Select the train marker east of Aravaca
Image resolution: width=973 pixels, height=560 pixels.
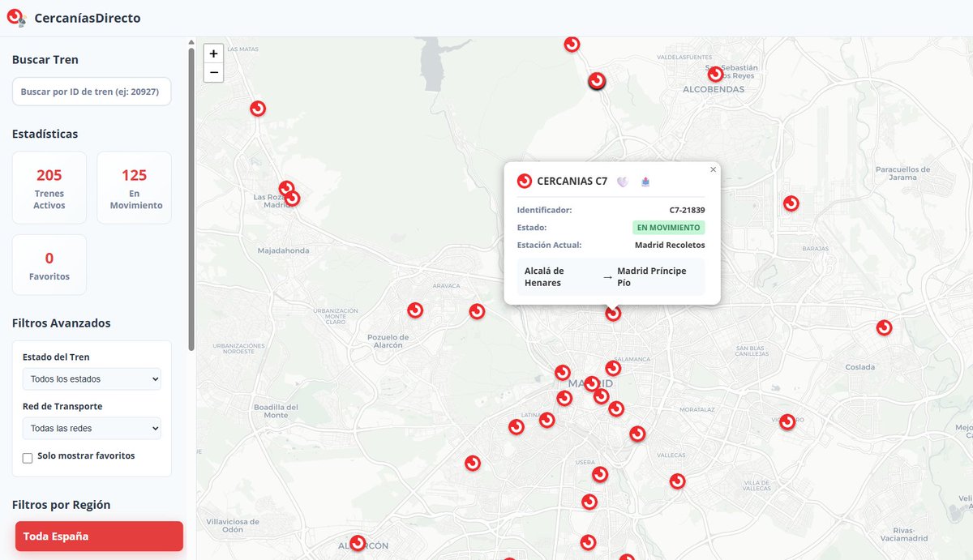click(477, 311)
